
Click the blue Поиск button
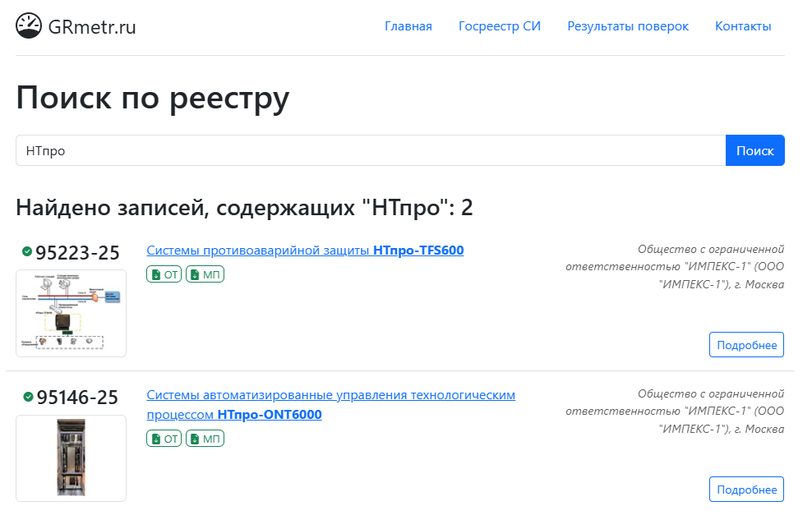755,150
